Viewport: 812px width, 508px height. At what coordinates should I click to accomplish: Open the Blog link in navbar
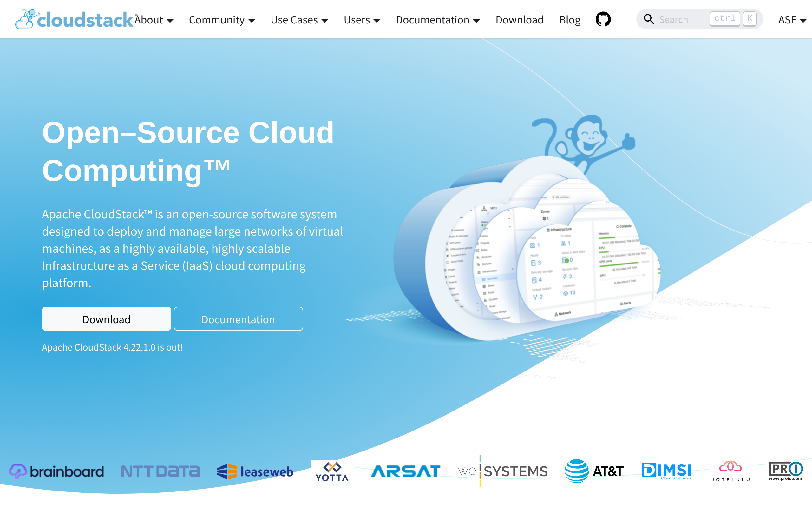[570, 20]
